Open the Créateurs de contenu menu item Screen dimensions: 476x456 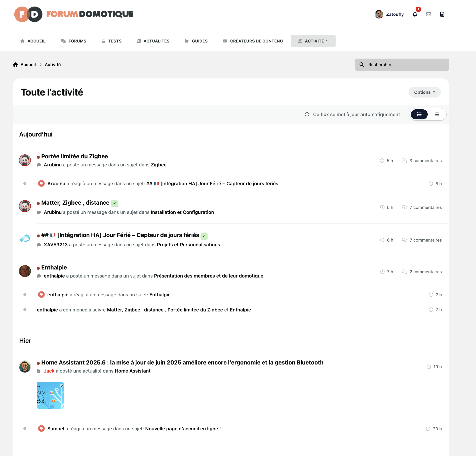(253, 41)
